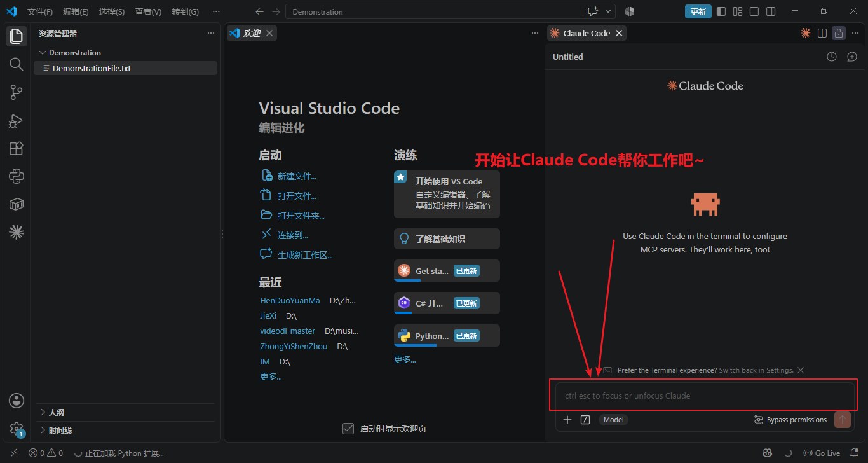This screenshot has height=463, width=868.
Task: Open more actions for Claude Code group
Action: coord(855,33)
